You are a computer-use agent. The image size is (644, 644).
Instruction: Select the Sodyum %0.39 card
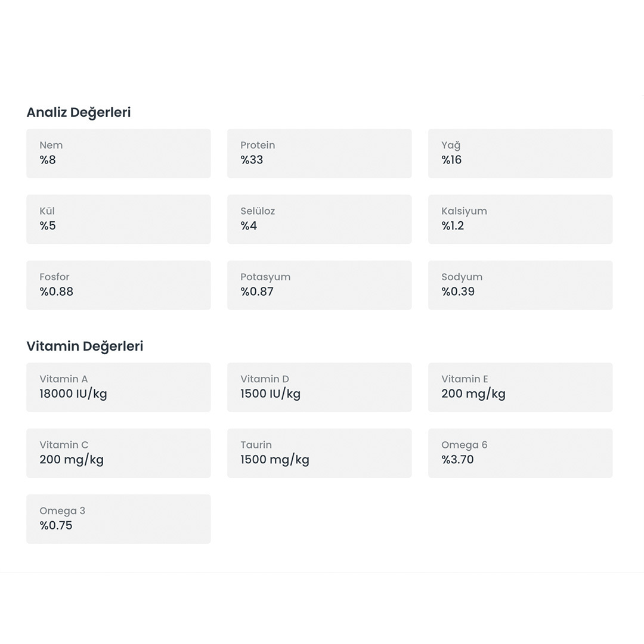tap(520, 285)
